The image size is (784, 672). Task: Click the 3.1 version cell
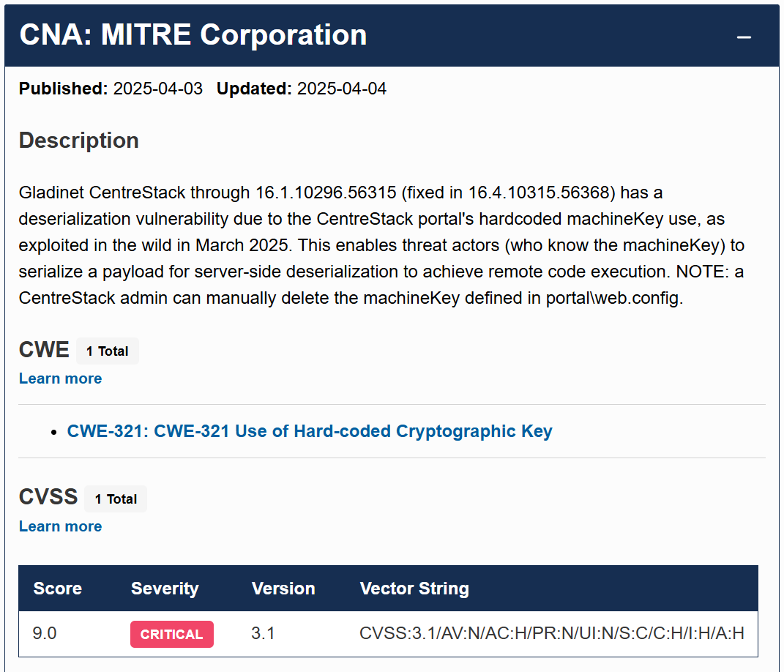point(263,633)
